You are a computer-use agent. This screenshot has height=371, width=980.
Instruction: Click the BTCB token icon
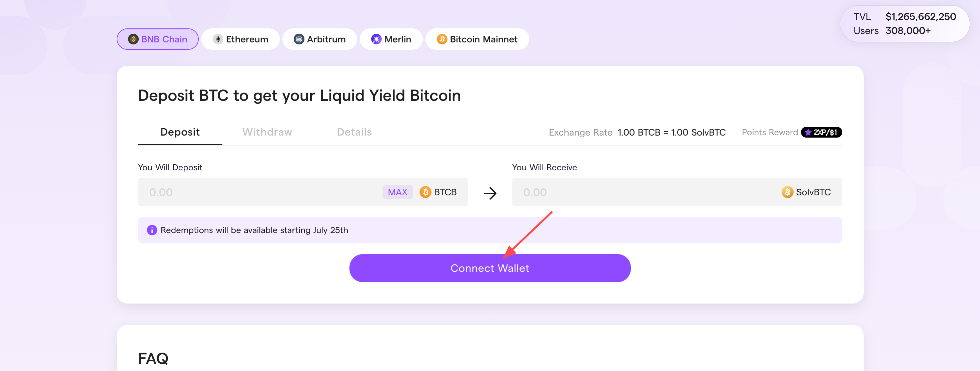(425, 192)
